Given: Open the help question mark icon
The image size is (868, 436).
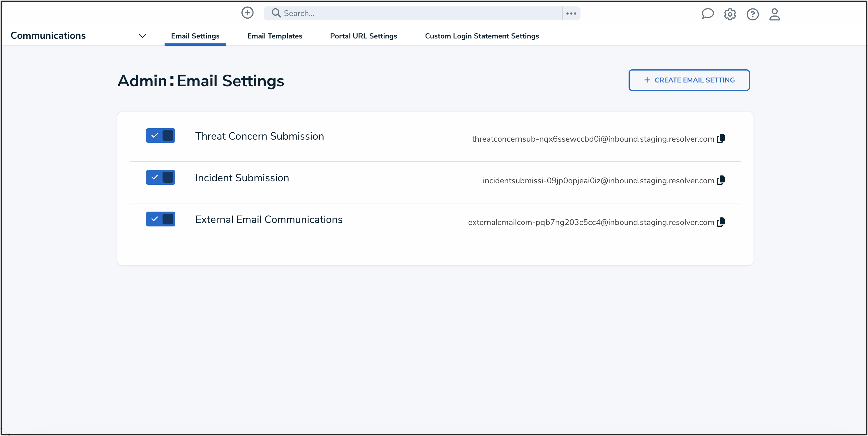Looking at the screenshot, I should (x=752, y=14).
